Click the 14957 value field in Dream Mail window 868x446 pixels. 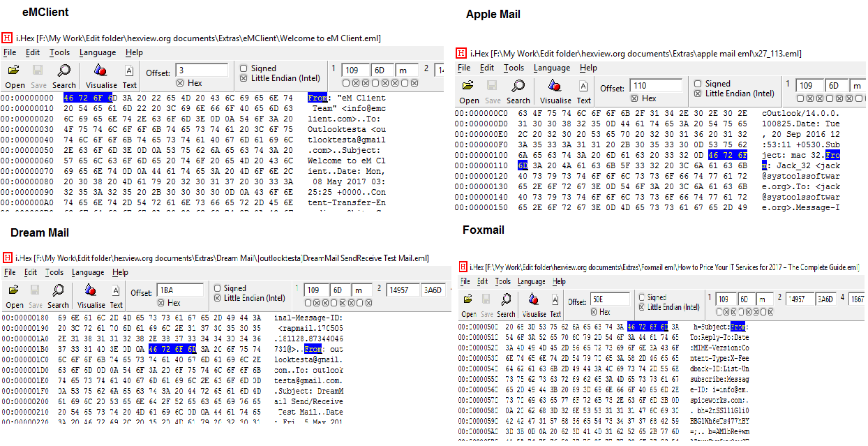coord(403,290)
